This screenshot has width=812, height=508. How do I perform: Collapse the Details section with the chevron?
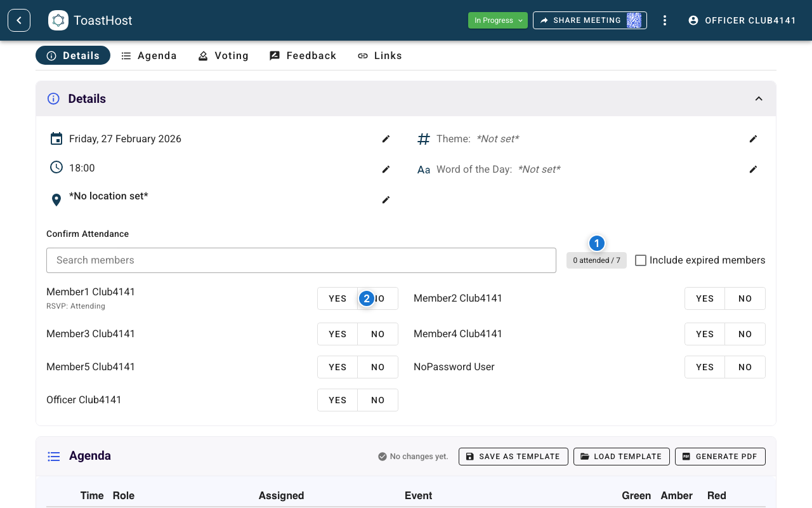[759, 98]
